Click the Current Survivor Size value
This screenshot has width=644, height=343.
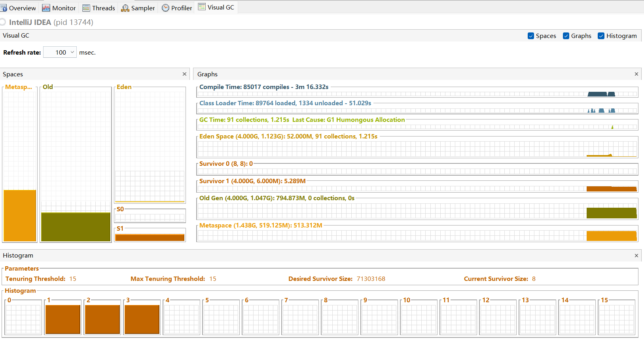tap(534, 279)
